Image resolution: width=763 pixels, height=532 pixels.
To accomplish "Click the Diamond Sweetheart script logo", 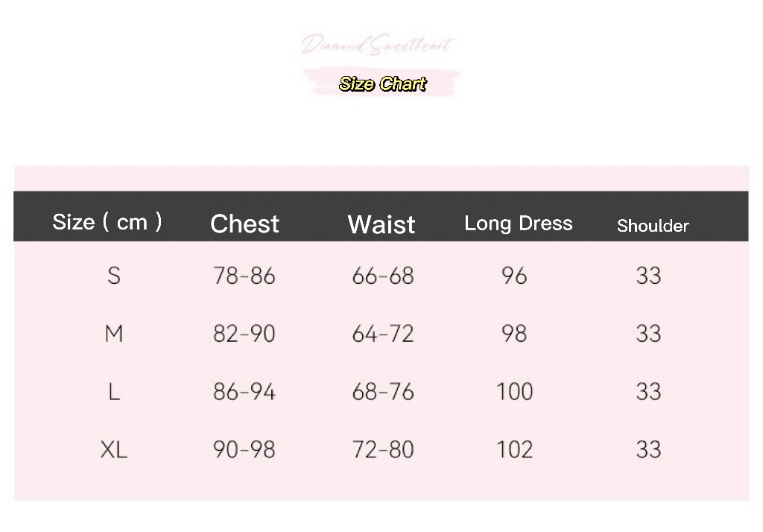I will pos(377,46).
